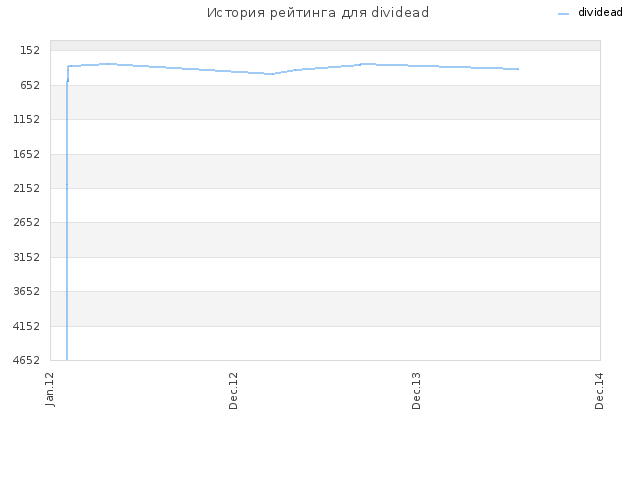Click the rating line's final data point
Screen dimensions: 640x480
[x=518, y=69]
